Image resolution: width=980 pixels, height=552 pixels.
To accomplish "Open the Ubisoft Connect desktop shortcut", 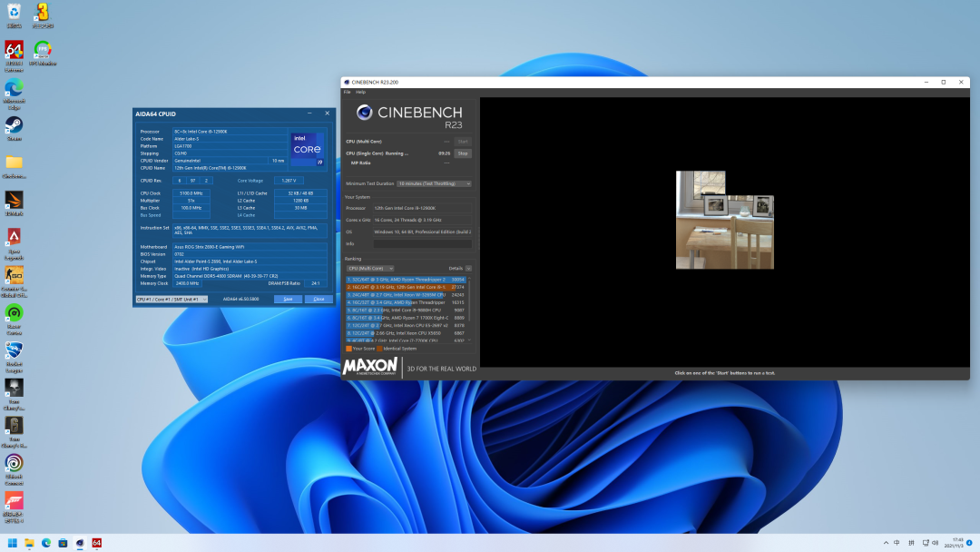I will [x=14, y=469].
